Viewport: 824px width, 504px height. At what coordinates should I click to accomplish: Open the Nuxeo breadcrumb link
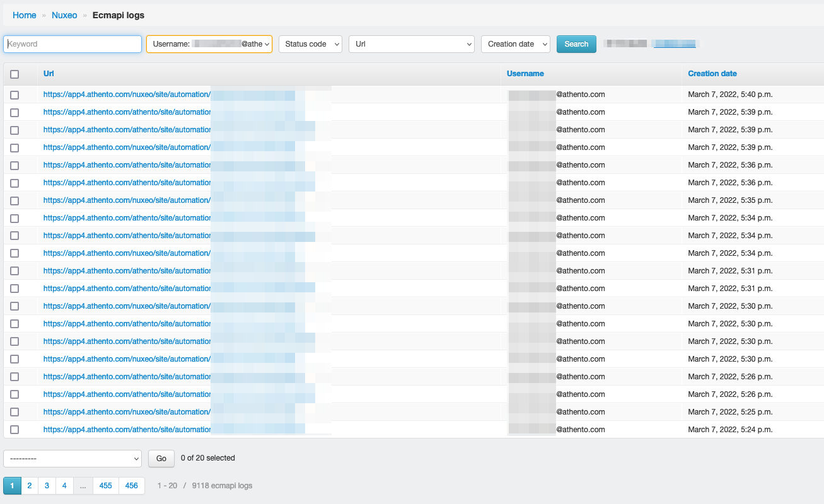pos(64,15)
